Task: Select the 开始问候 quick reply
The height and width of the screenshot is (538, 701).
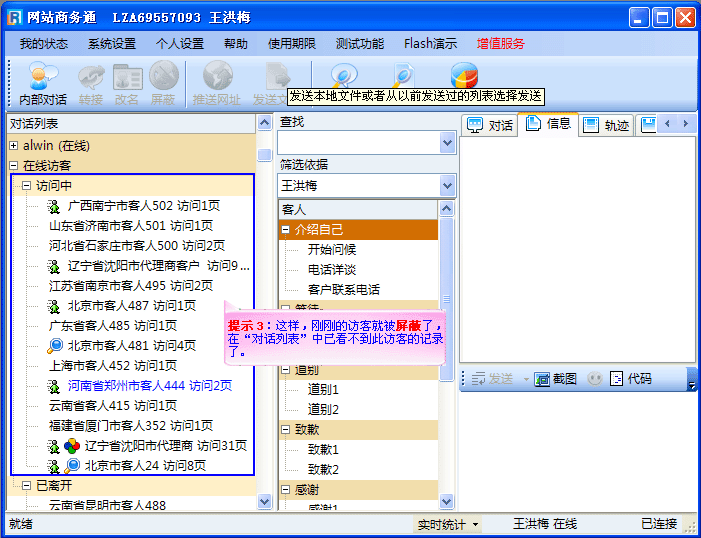Action: 332,250
